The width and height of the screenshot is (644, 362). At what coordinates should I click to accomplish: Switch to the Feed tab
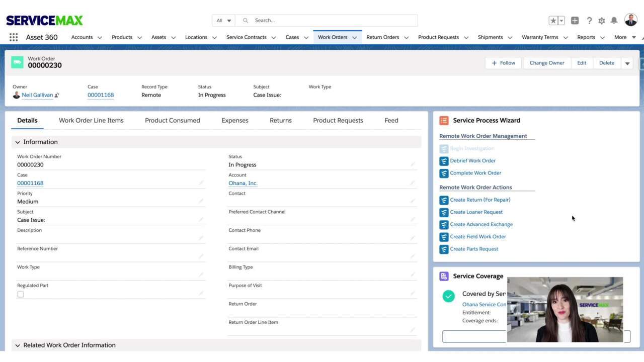coord(391,121)
